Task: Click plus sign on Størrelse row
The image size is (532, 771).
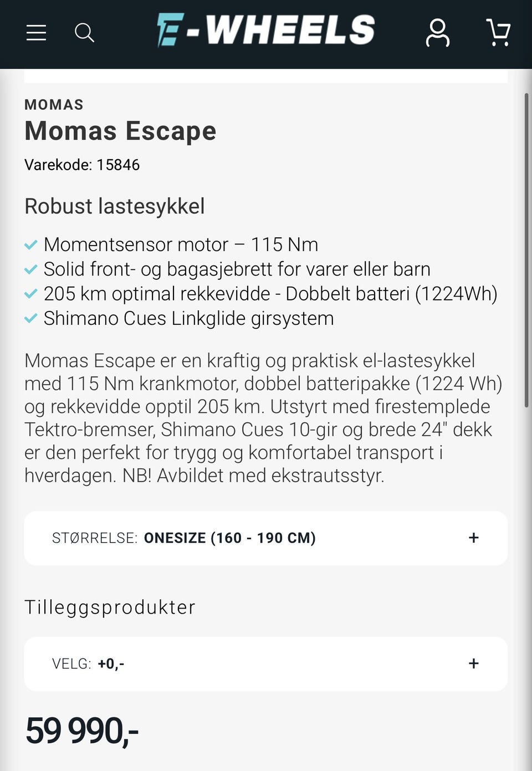Action: (x=473, y=538)
